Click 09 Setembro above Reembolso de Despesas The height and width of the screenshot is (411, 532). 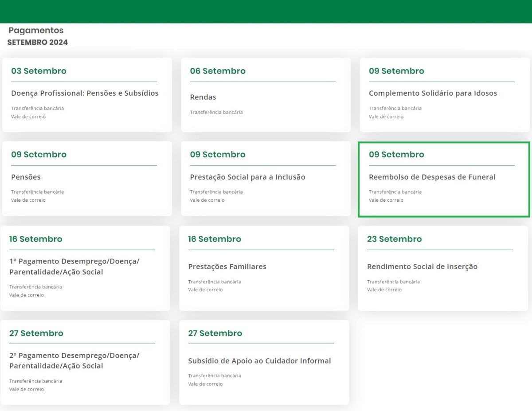[396, 154]
